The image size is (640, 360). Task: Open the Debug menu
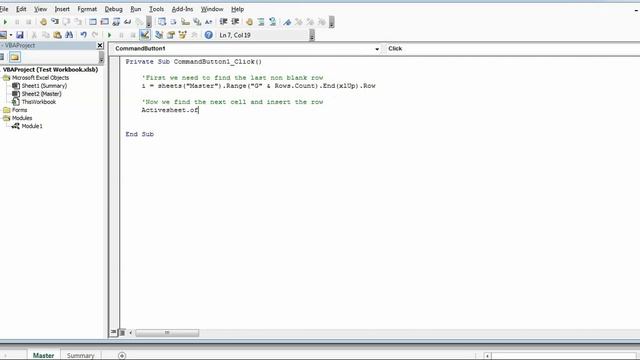click(113, 9)
